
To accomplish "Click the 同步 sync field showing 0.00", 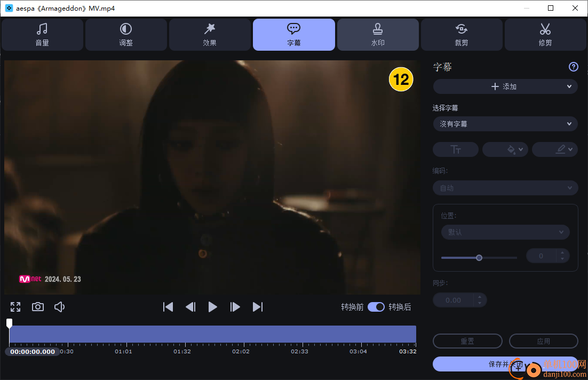I will tap(454, 300).
